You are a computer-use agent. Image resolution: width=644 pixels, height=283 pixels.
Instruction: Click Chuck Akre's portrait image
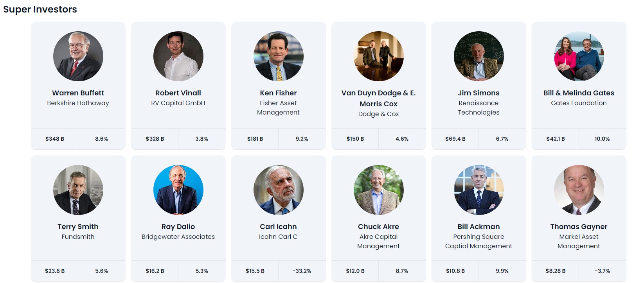[379, 190]
